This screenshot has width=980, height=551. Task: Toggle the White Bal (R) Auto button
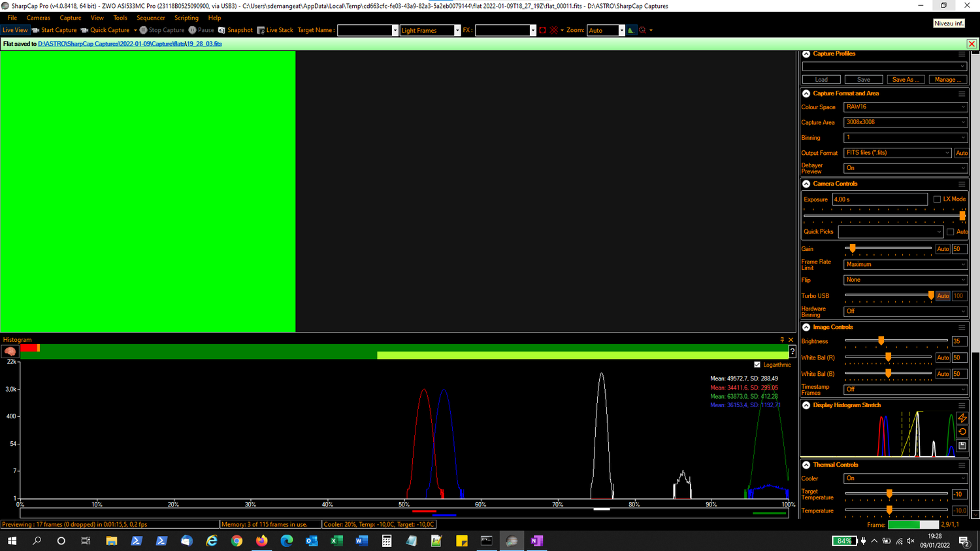(943, 358)
